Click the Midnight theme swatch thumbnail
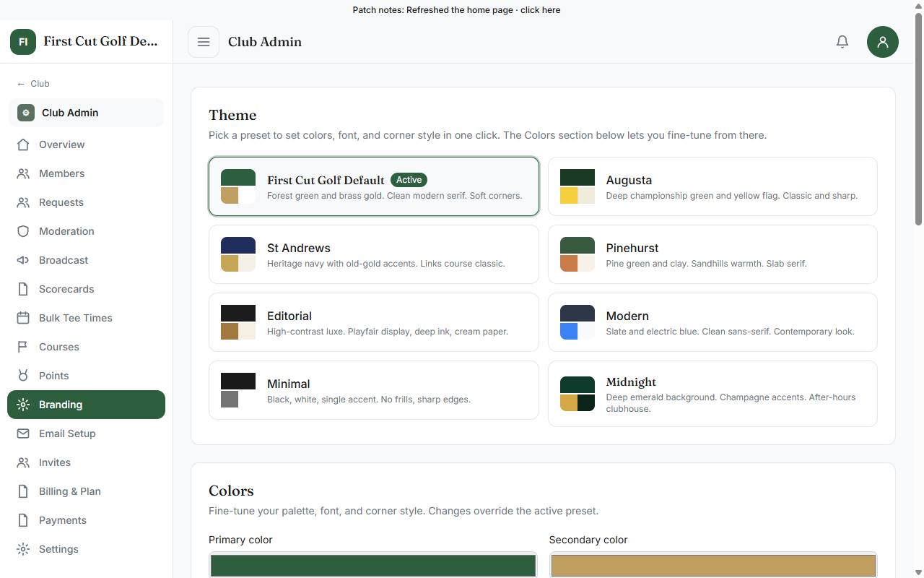The width and height of the screenshot is (924, 578). (x=577, y=394)
